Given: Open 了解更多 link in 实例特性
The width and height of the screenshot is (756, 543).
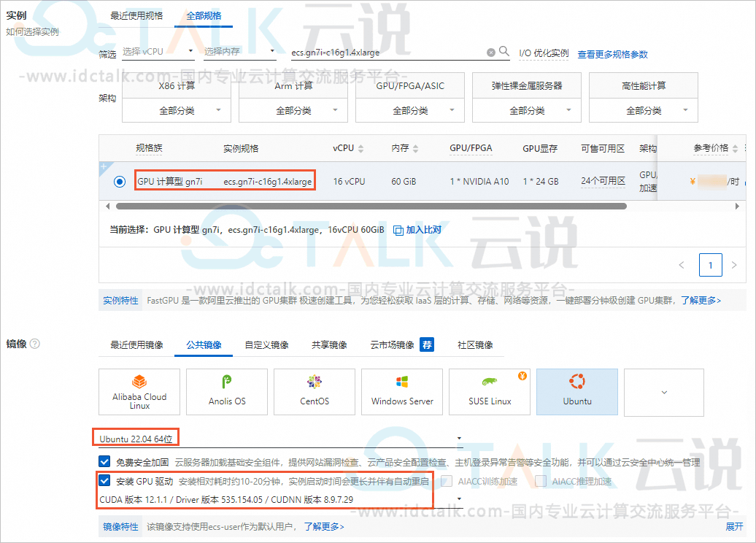Looking at the screenshot, I should tap(701, 301).
